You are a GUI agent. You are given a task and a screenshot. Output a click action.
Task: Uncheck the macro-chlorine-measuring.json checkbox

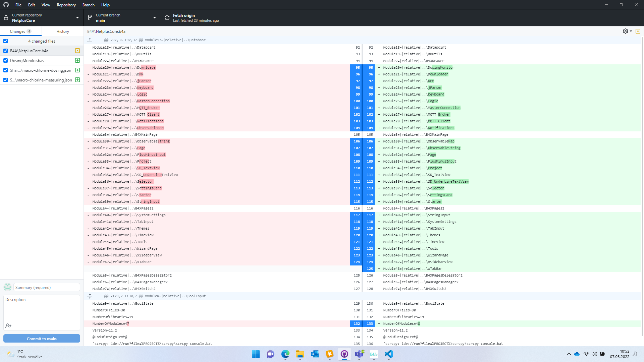click(x=5, y=80)
